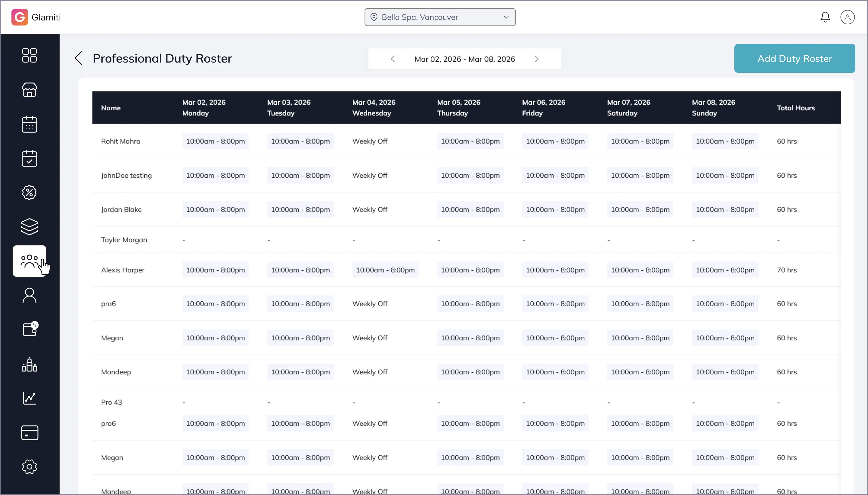The width and height of the screenshot is (868, 495).
Task: Click back arrow beside Professional Duty Roster
Action: pos(79,58)
